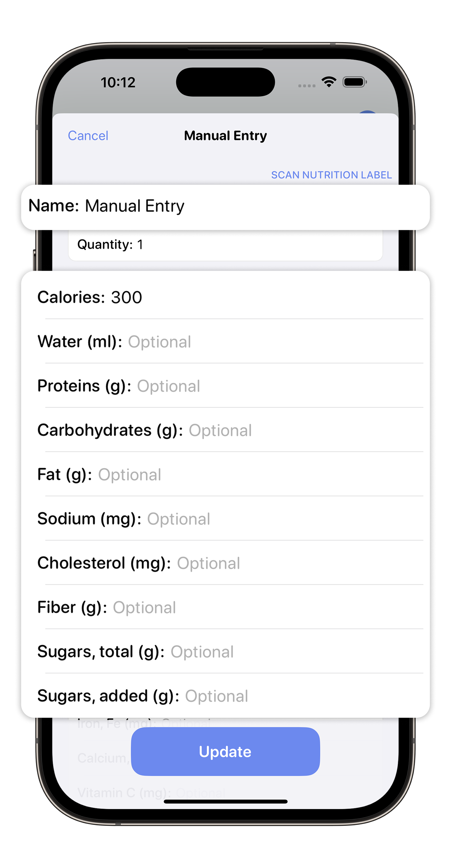The height and width of the screenshot is (868, 451).
Task: Tap the Wi-Fi status icon
Action: coord(329,82)
